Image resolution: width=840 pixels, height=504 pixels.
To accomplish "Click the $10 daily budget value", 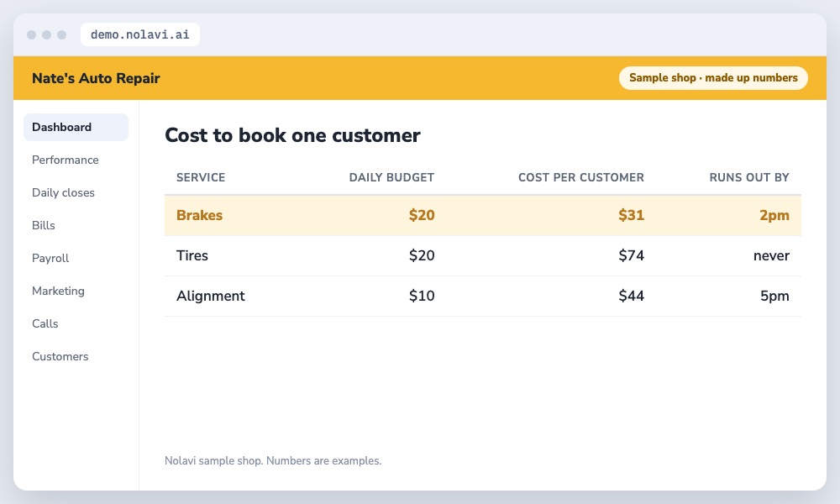I will click(422, 296).
